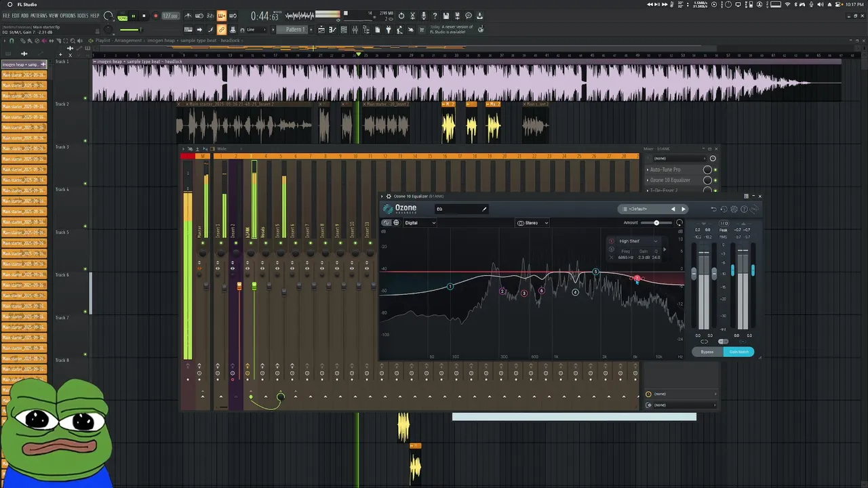Click the Gain Match button
The image size is (868, 488).
pos(738,352)
